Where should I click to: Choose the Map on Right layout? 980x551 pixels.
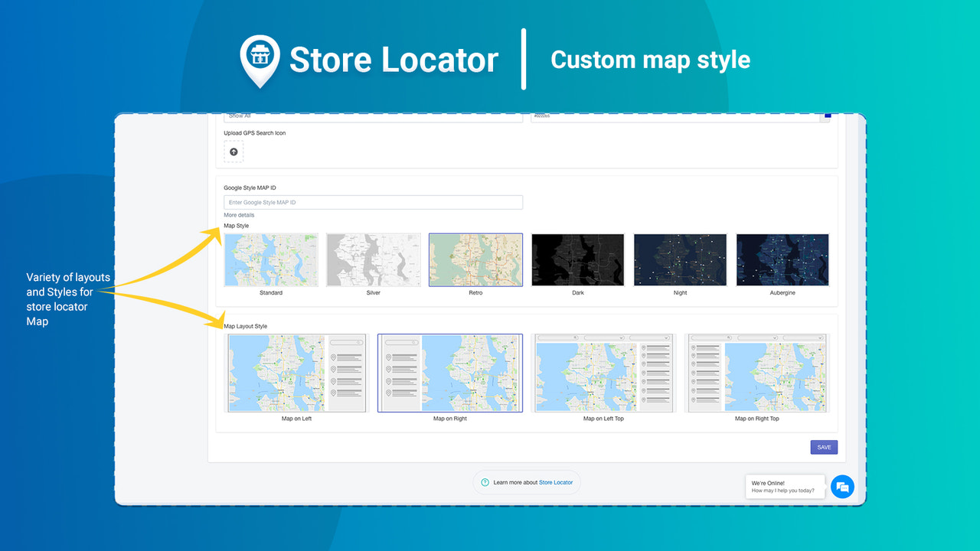pyautogui.click(x=449, y=373)
